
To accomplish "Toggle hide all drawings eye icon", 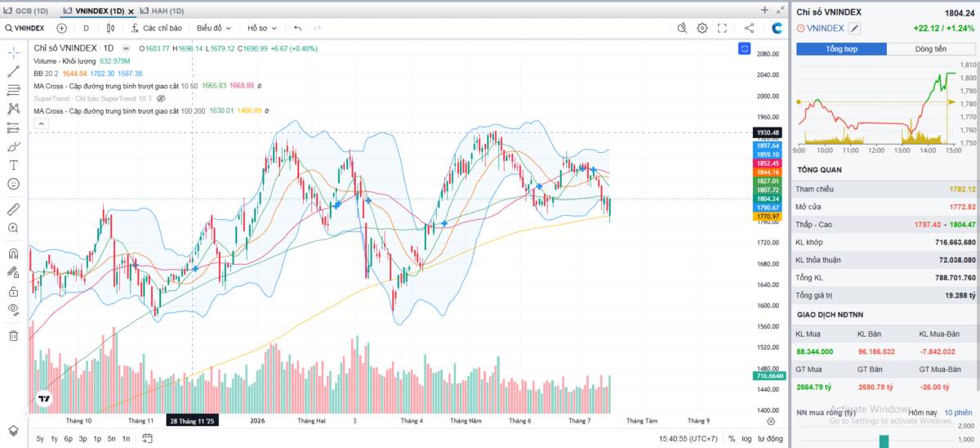I will click(x=13, y=310).
